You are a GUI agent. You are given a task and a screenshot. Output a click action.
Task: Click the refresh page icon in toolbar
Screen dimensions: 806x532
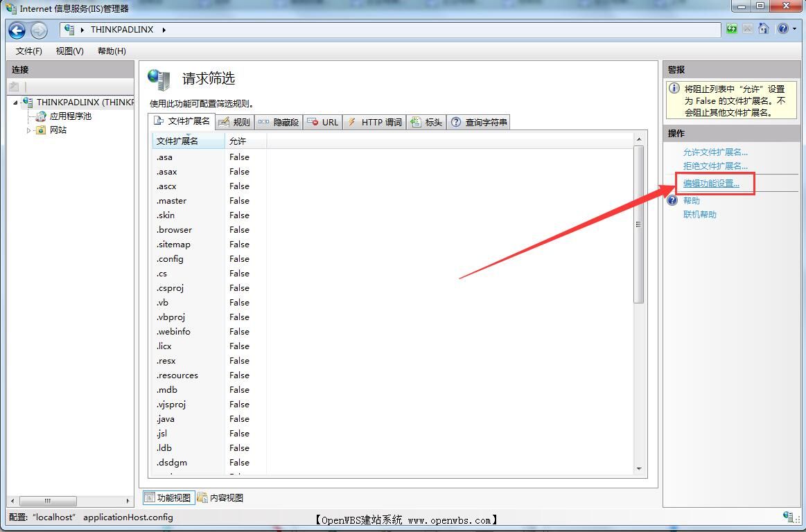732,29
